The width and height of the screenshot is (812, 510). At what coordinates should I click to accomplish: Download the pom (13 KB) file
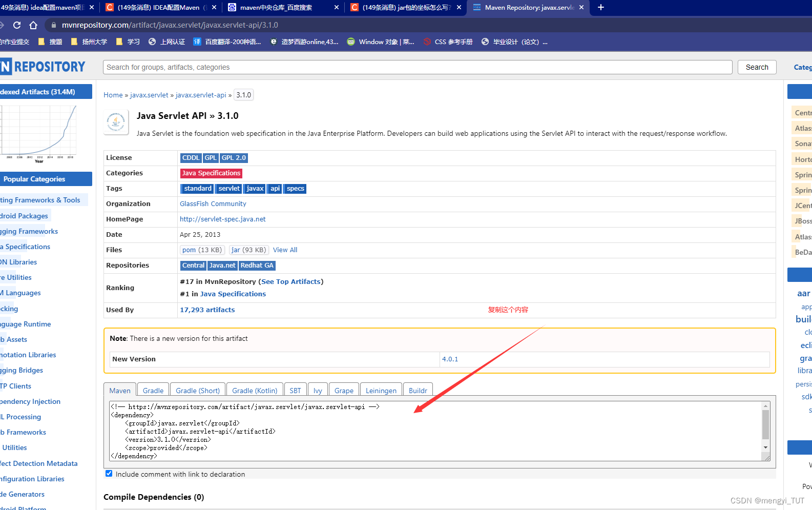point(202,250)
